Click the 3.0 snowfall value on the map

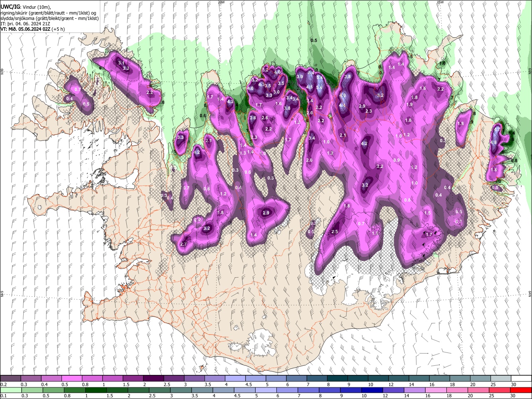point(276,92)
